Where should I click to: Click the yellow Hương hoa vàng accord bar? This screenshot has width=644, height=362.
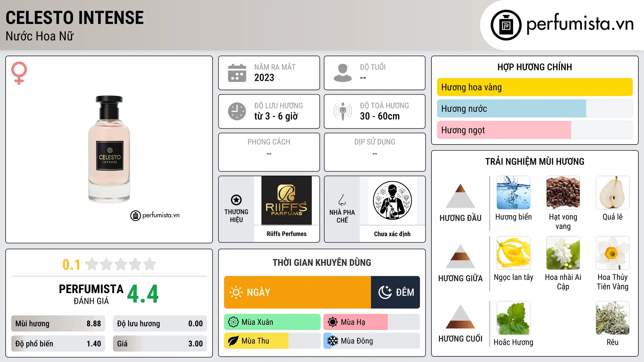tap(535, 87)
